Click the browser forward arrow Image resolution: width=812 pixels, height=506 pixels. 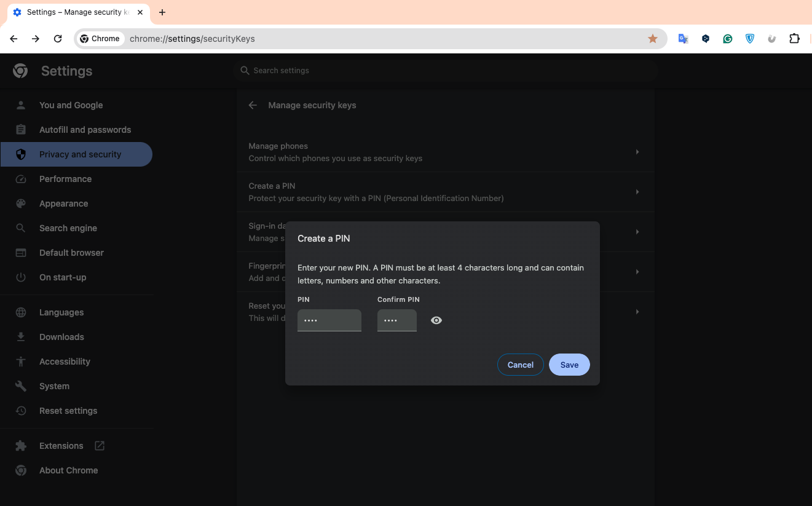[x=36, y=39]
